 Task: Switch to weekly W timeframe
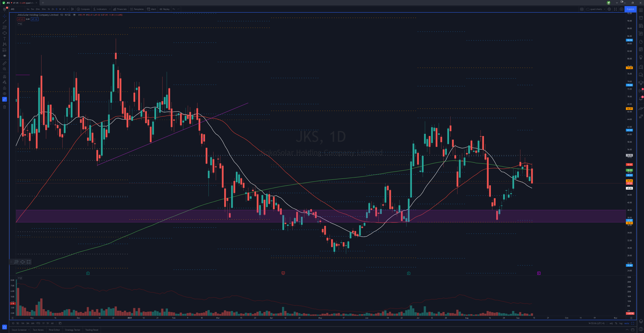60,9
